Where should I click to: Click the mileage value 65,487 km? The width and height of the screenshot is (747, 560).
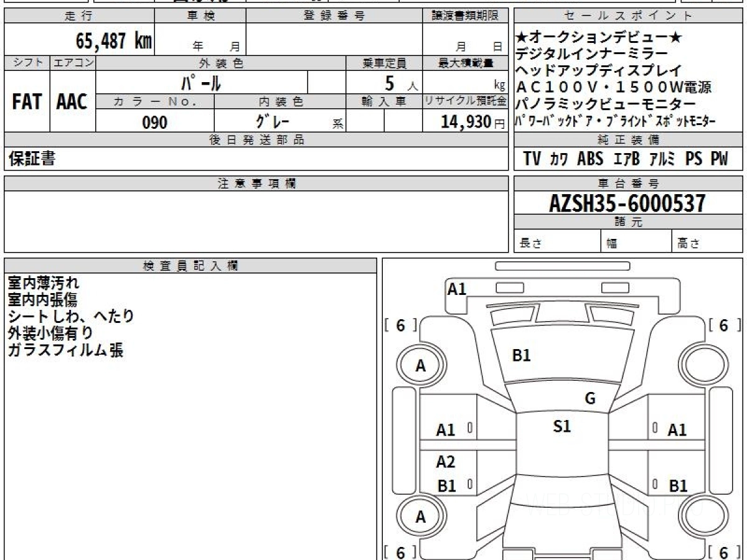[x=114, y=42]
